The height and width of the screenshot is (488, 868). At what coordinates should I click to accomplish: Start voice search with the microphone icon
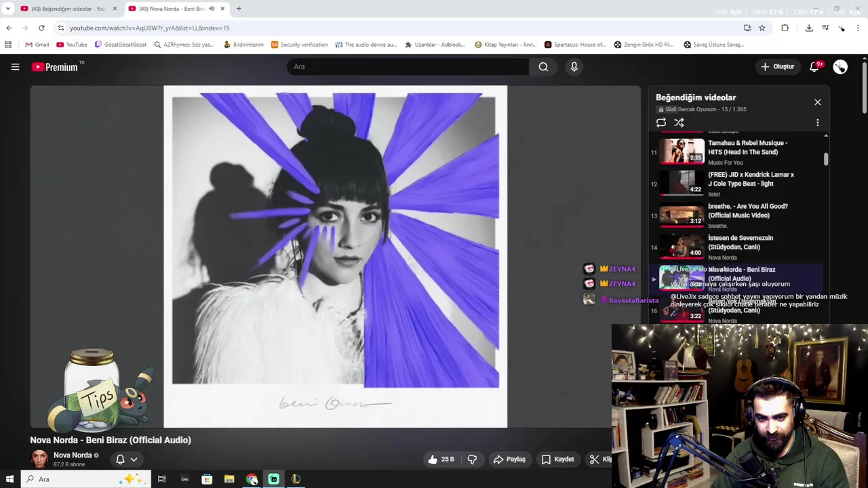(x=574, y=66)
